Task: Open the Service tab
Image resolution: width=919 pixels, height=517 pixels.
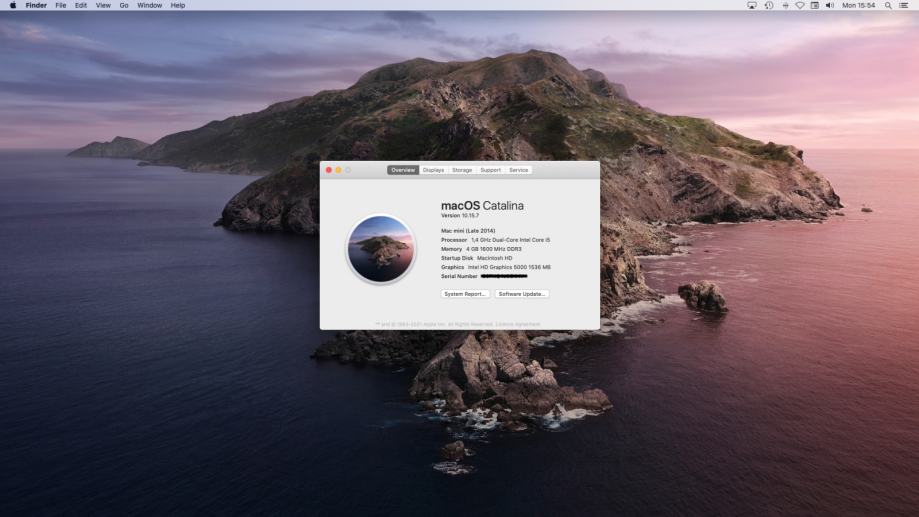Action: coord(518,170)
